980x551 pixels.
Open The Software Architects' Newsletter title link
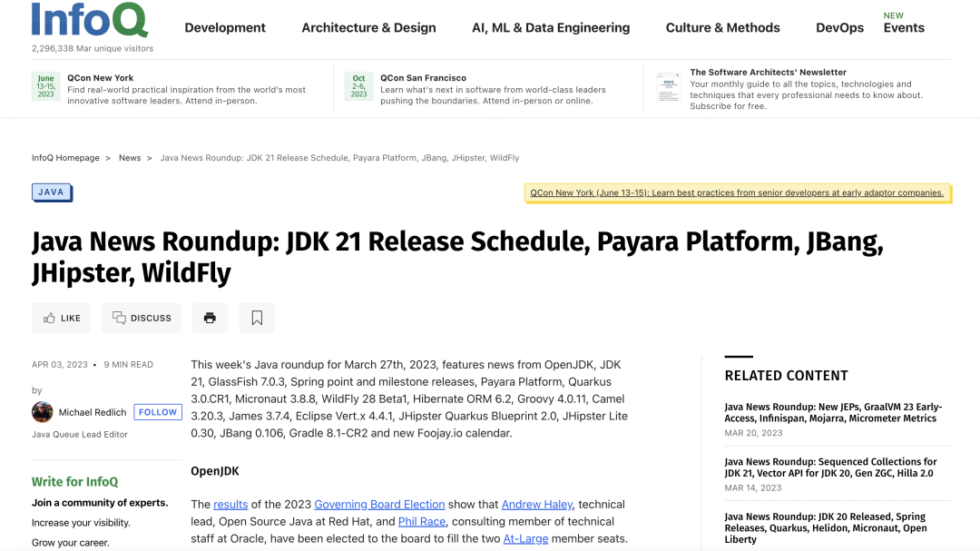coord(769,72)
